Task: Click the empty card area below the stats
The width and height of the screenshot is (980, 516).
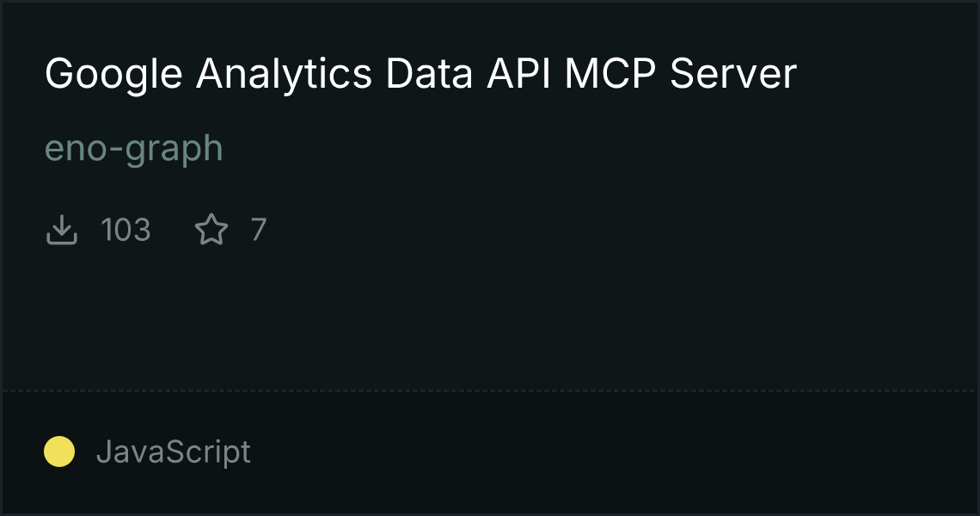Action: (x=490, y=318)
